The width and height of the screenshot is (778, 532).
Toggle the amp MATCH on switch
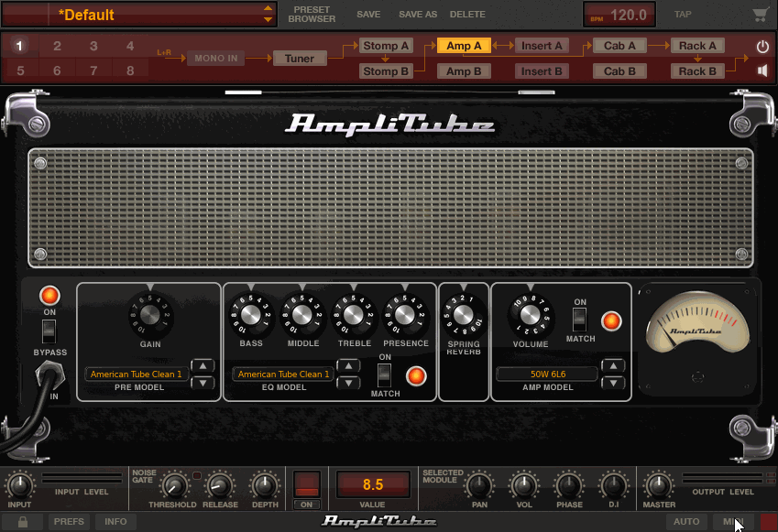579,320
